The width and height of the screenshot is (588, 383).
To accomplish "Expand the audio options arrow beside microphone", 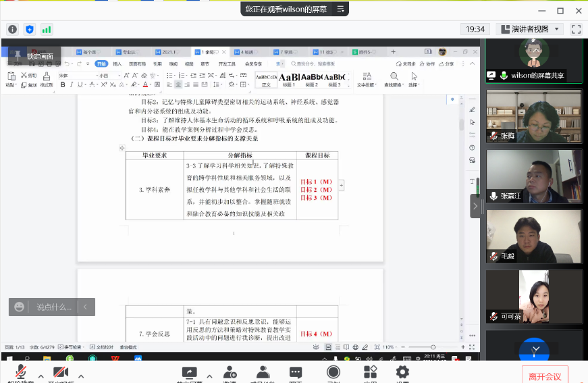I will pyautogui.click(x=41, y=376).
